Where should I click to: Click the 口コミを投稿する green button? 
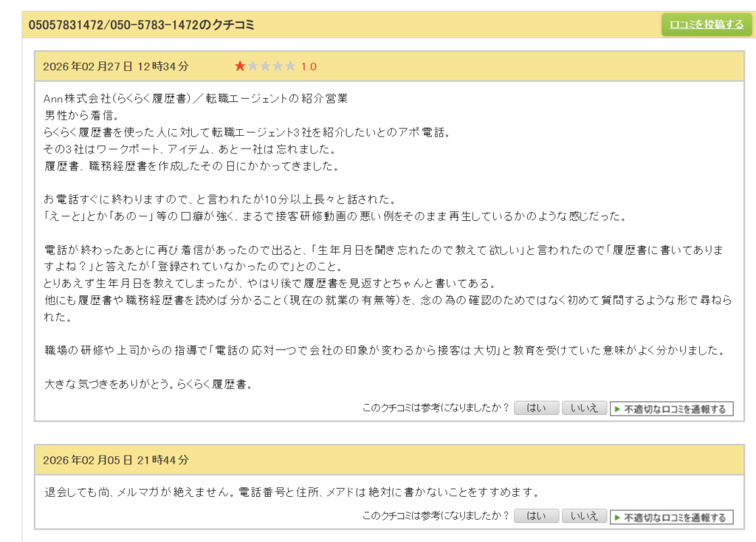(706, 24)
